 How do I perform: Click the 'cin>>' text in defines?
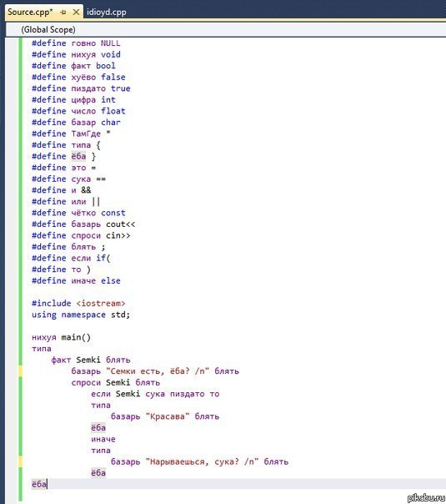(x=118, y=235)
